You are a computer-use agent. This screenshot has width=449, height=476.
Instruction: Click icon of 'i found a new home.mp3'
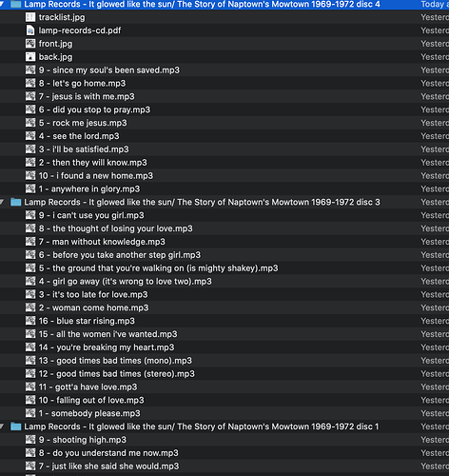pyautogui.click(x=30, y=175)
